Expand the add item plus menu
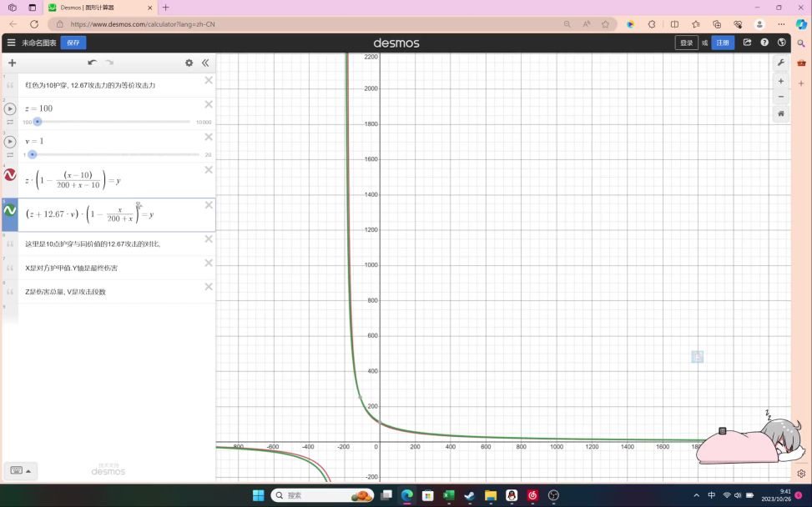The width and height of the screenshot is (812, 507). pyautogui.click(x=12, y=63)
